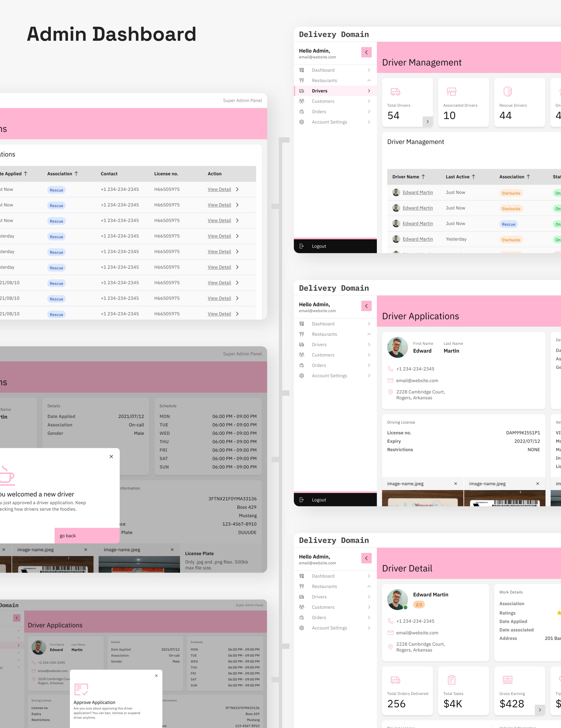Screen dimensions: 561x728
Task: Click the Driver Detail profile photo
Action: click(397, 599)
